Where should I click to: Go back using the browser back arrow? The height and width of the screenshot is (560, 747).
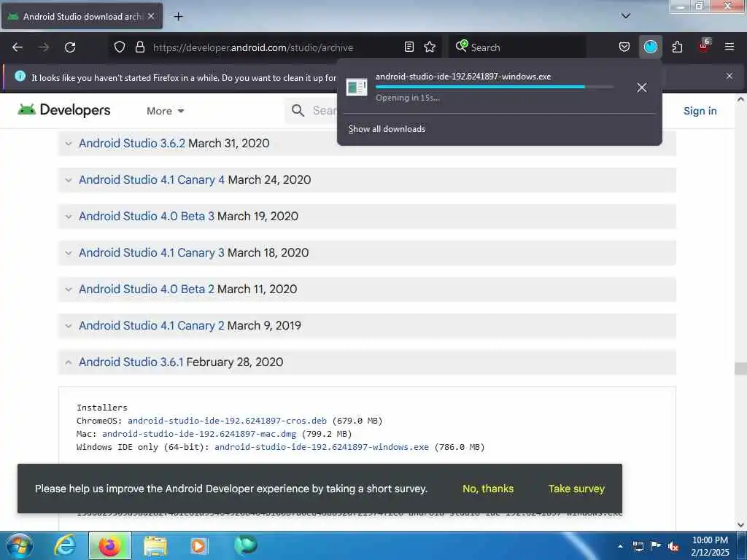click(18, 47)
